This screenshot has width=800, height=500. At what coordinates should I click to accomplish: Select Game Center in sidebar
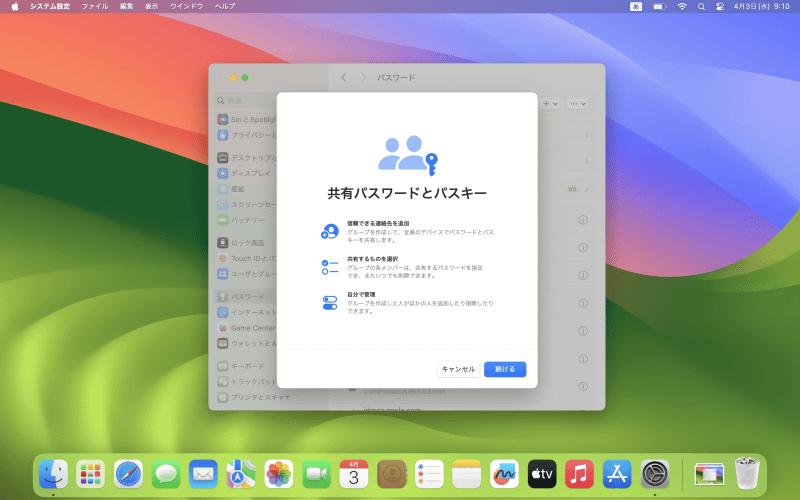(x=247, y=328)
